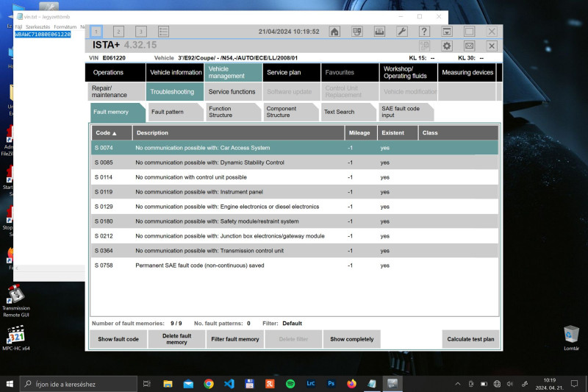Click the minimize-to-tray icon in ISTA header

[447, 32]
